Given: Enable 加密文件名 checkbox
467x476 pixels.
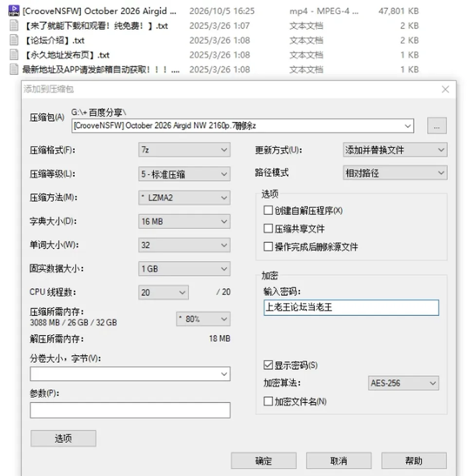Looking at the screenshot, I should [268, 402].
